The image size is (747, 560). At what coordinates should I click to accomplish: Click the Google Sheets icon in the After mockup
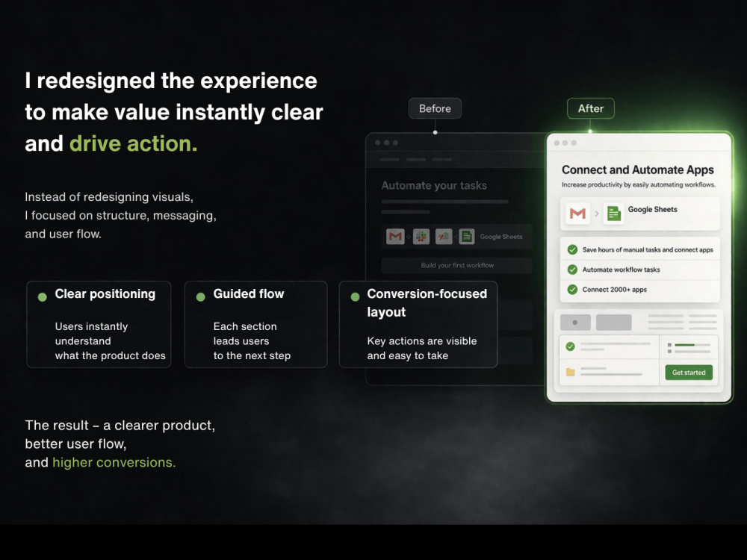point(613,214)
